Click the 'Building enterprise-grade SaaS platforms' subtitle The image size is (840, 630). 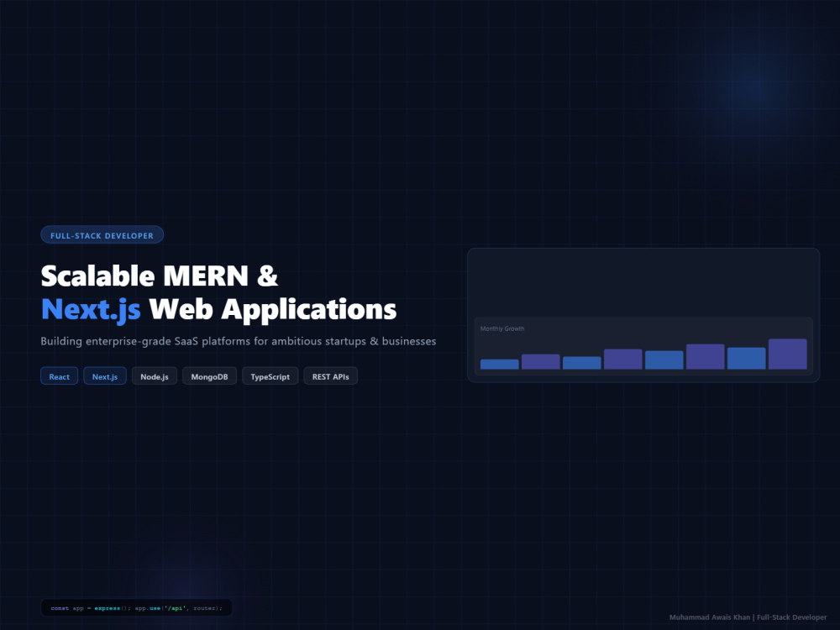[239, 341]
